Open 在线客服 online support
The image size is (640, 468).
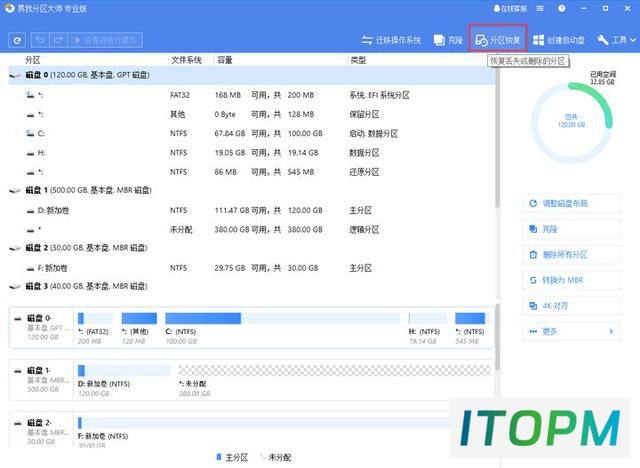pos(510,8)
